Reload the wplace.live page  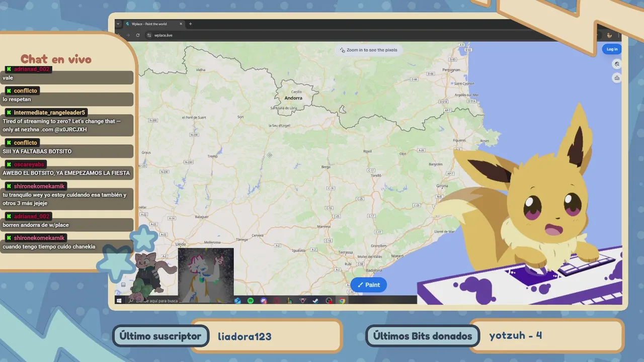point(138,35)
